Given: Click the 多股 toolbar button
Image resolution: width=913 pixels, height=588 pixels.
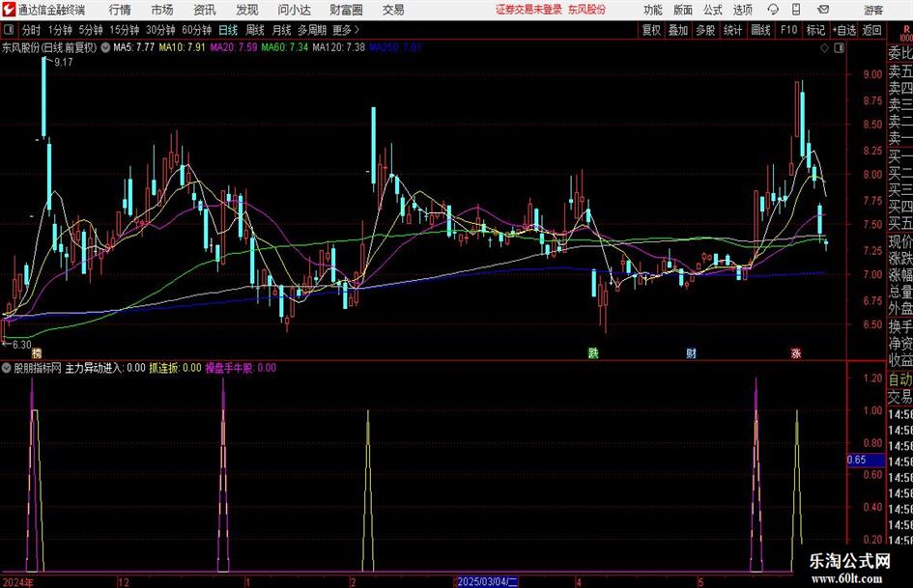Looking at the screenshot, I should tap(705, 30).
